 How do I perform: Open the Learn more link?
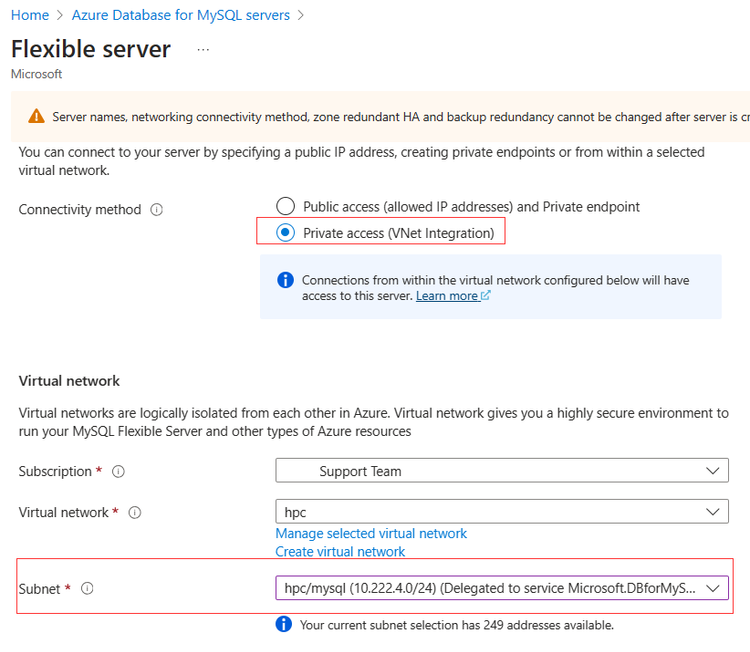click(x=447, y=296)
